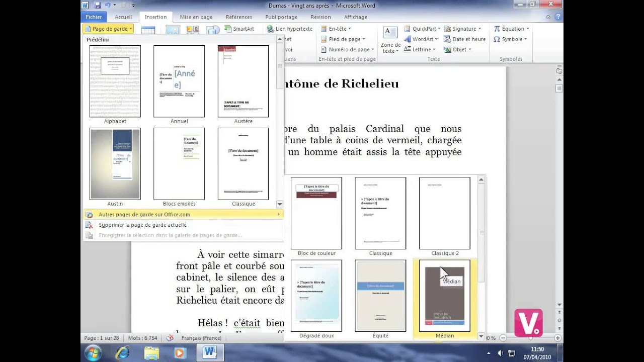Expand the En-tête dropdown
This screenshot has width=644, height=362.
tap(336, 29)
